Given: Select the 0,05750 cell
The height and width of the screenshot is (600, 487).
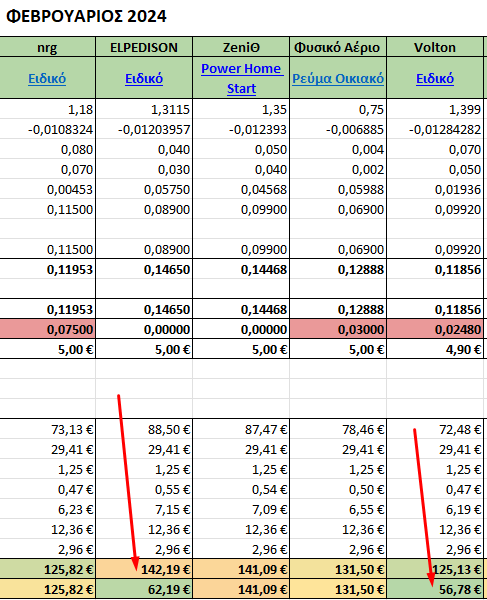Looking at the screenshot, I should (144, 189).
